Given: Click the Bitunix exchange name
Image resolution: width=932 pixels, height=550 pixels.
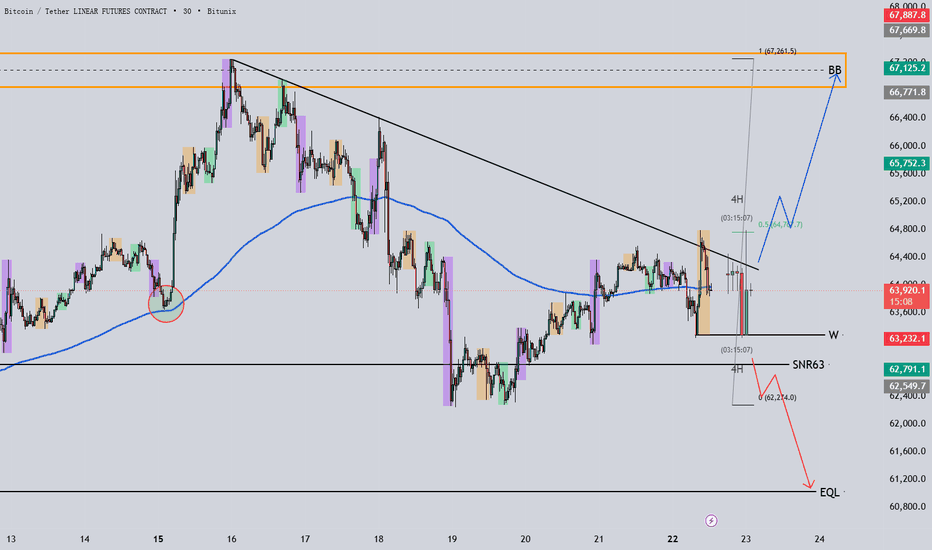Looking at the screenshot, I should coord(222,11).
